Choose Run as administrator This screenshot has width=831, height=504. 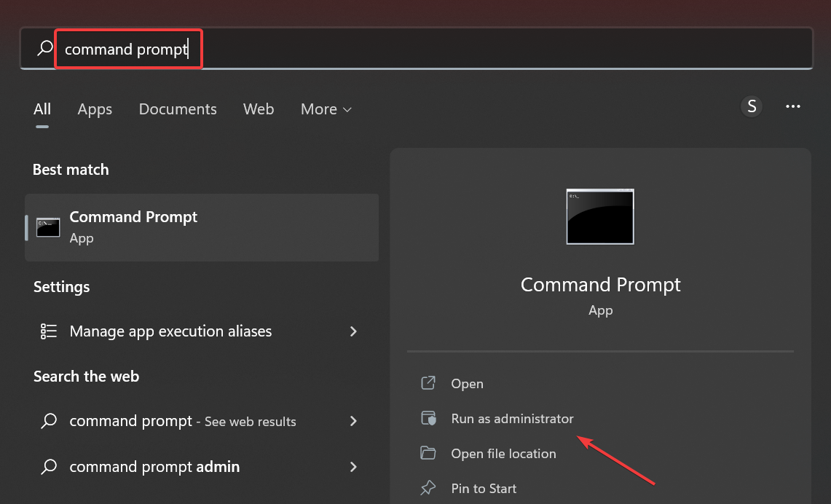tap(512, 419)
